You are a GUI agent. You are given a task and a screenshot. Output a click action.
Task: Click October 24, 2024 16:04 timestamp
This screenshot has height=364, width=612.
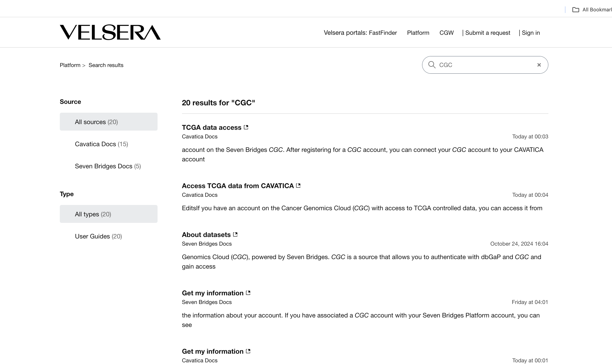tap(519, 244)
